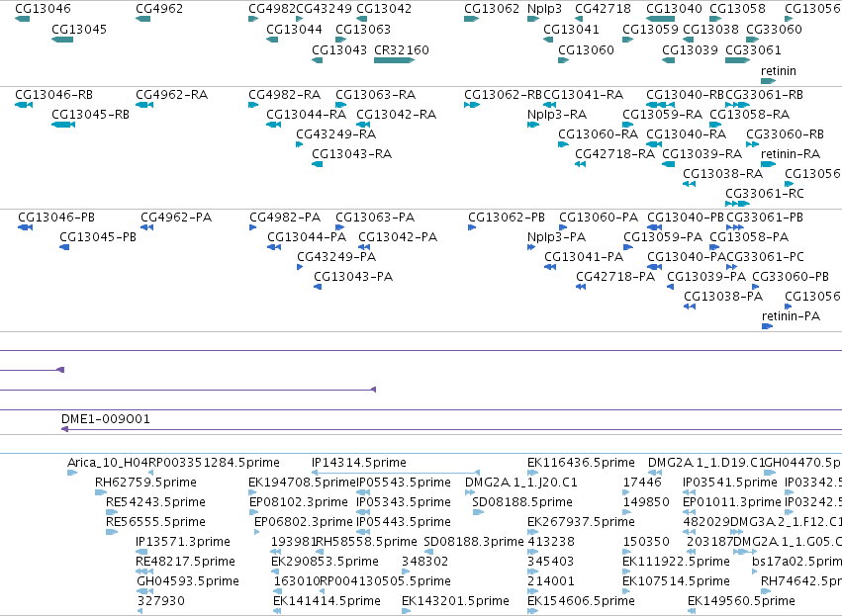This screenshot has height=616, width=842.
Task: Select transcript CG13042-RA
Action: tap(397, 115)
